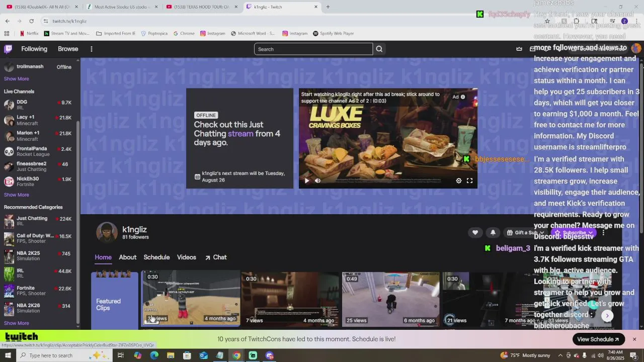Open Poptropica bookmark
644x362 pixels.
[x=154, y=34]
